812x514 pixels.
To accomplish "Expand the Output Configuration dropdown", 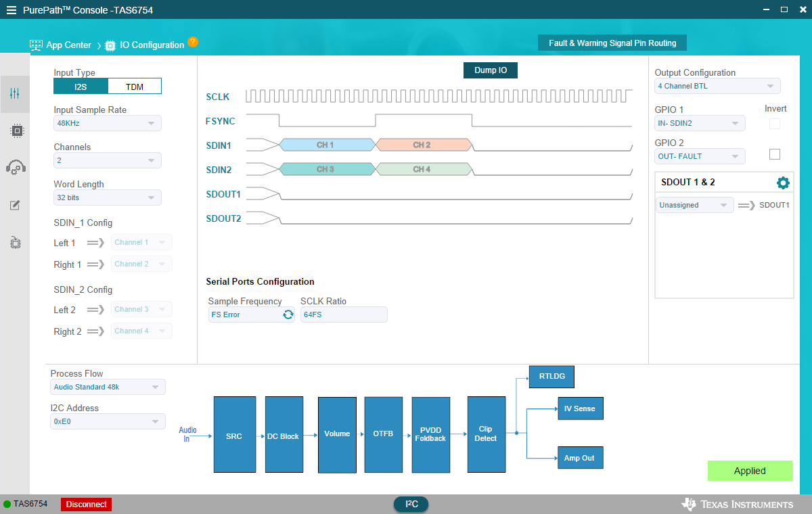I will (x=717, y=86).
